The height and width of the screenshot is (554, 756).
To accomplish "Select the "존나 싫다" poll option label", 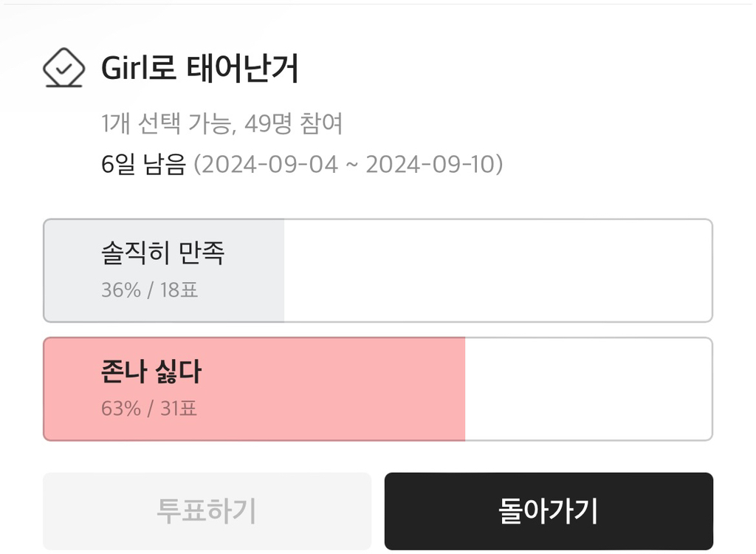I will pos(151,372).
